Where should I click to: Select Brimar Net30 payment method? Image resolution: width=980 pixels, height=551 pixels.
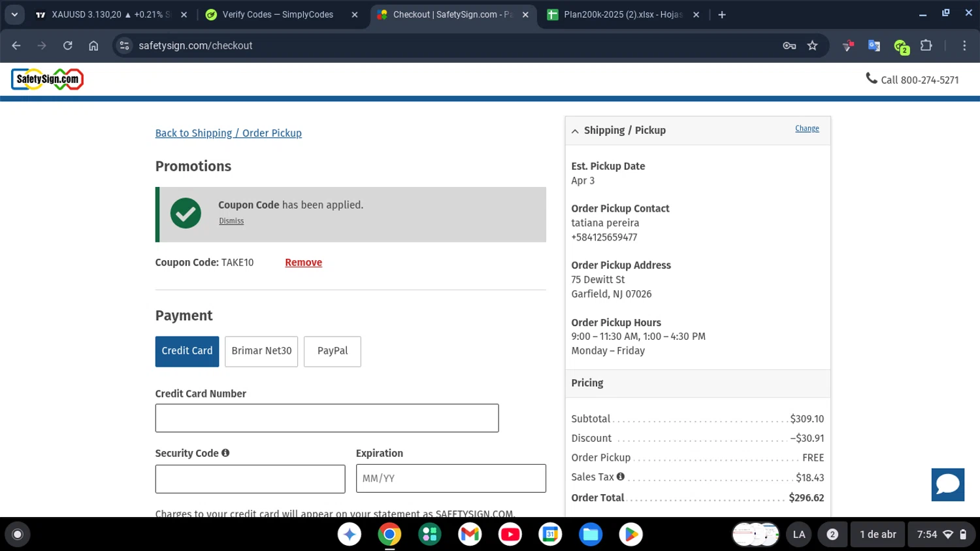[x=261, y=351]
